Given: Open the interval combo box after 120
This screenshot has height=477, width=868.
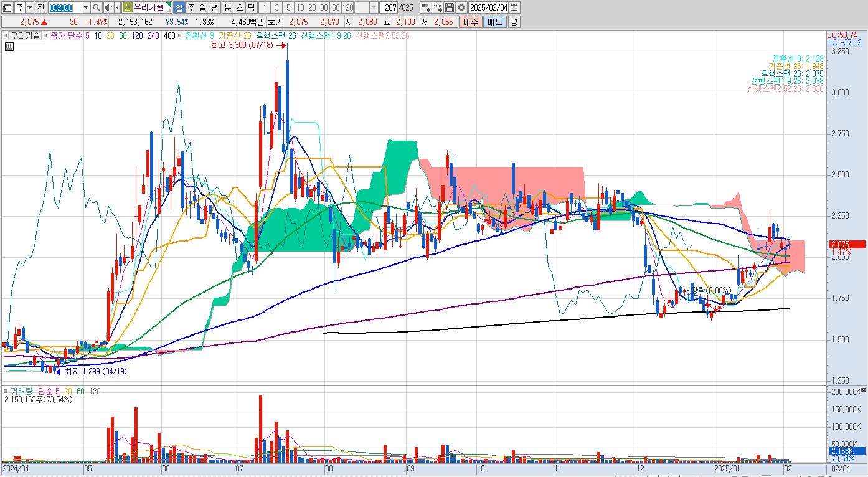Looking at the screenshot, I should (366, 7).
